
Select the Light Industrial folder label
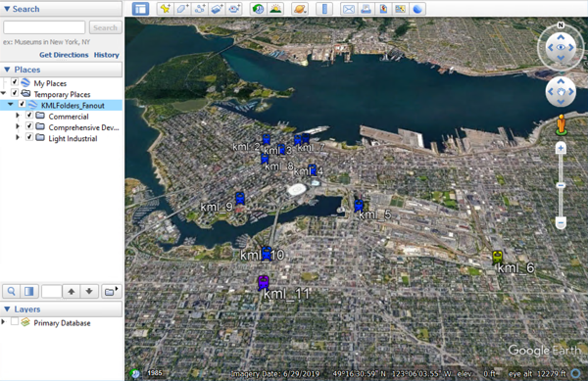tap(73, 139)
